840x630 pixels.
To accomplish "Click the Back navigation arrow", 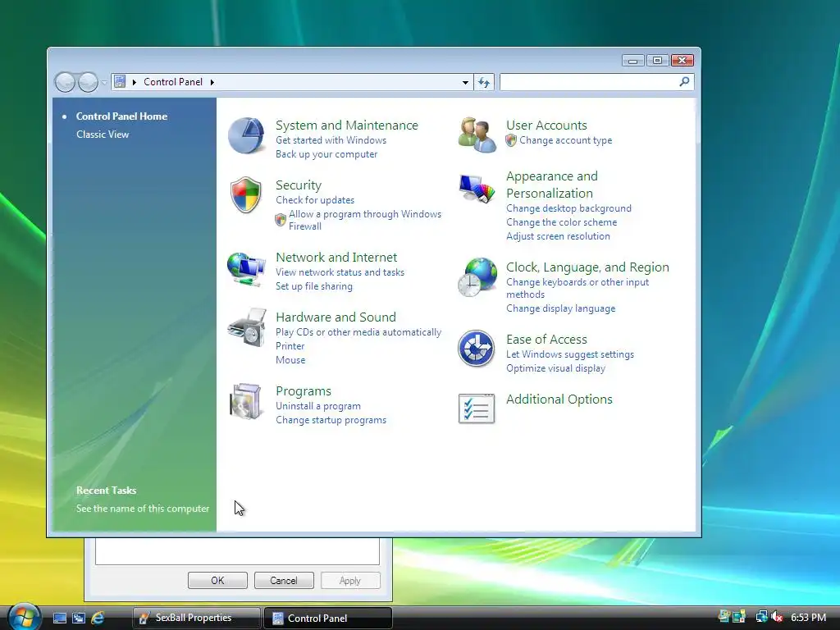I will click(65, 82).
